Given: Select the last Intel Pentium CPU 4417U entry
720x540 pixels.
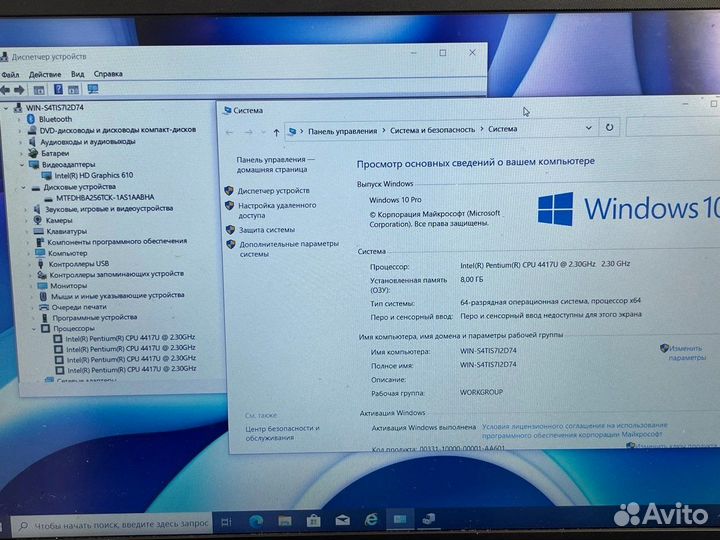Looking at the screenshot, I should click(x=132, y=370).
